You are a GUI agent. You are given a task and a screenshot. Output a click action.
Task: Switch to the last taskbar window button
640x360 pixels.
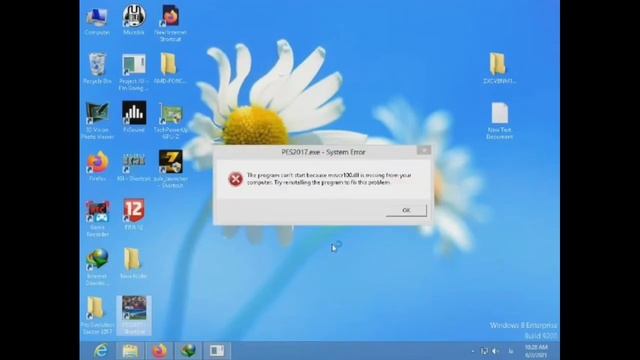[x=217, y=351]
